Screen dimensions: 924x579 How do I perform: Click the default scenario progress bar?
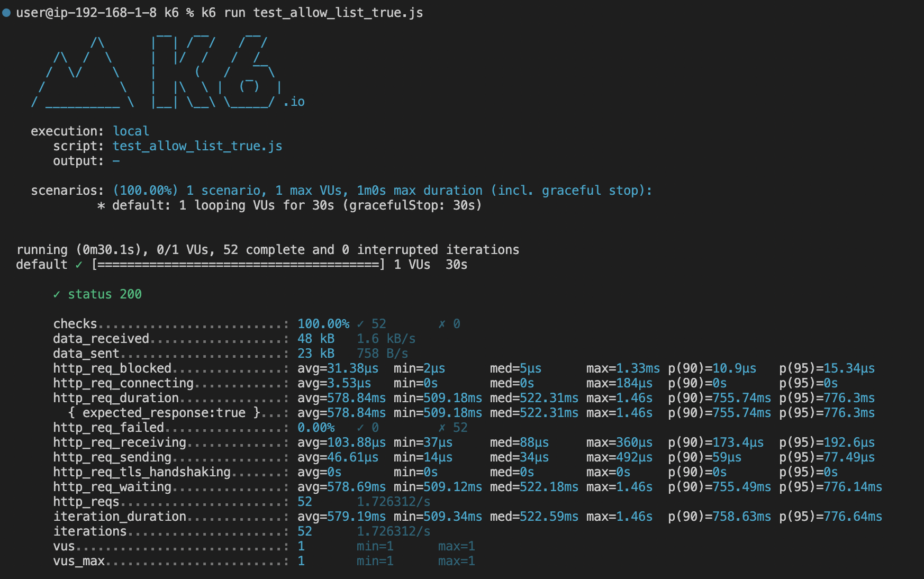point(238,265)
